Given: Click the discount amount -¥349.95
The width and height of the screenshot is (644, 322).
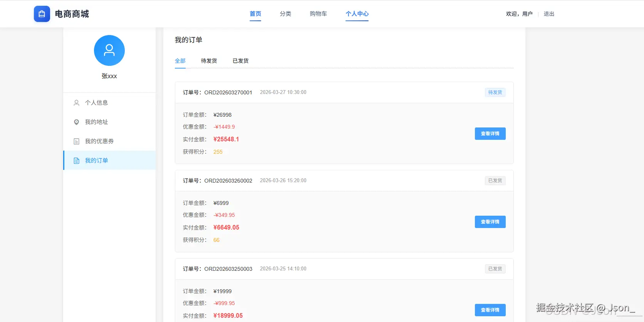Looking at the screenshot, I should click(224, 215).
